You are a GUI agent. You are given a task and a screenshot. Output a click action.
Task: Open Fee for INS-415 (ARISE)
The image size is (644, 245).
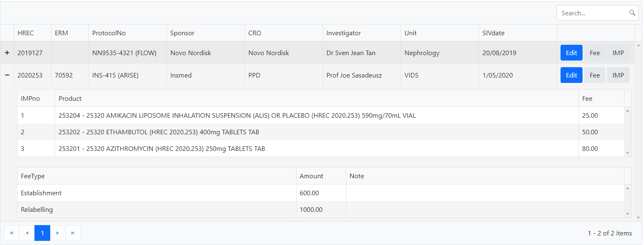coord(595,75)
